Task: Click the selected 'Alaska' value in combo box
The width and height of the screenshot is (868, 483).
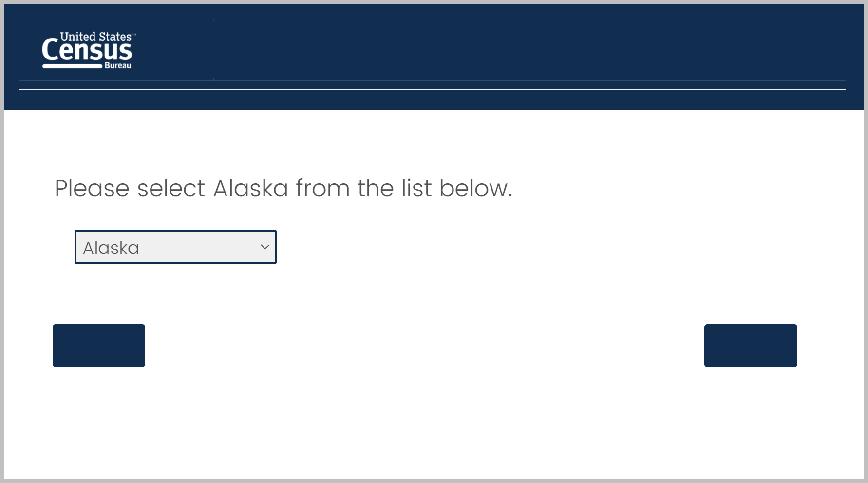Action: (x=111, y=248)
